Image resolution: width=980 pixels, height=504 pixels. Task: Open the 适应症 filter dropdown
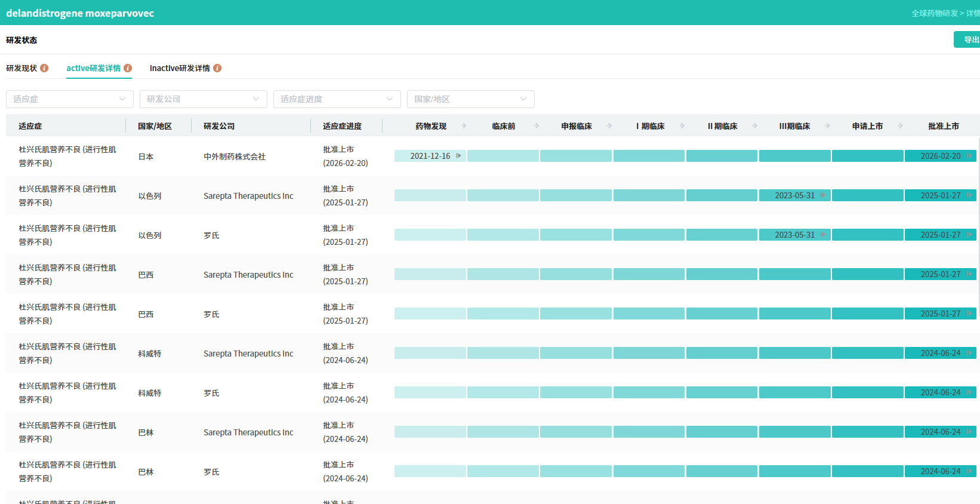pyautogui.click(x=70, y=99)
